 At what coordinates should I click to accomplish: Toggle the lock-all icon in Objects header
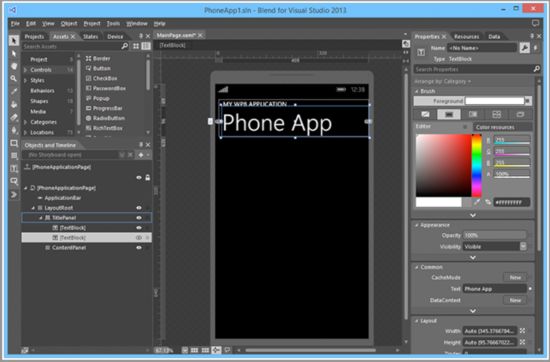[148, 177]
